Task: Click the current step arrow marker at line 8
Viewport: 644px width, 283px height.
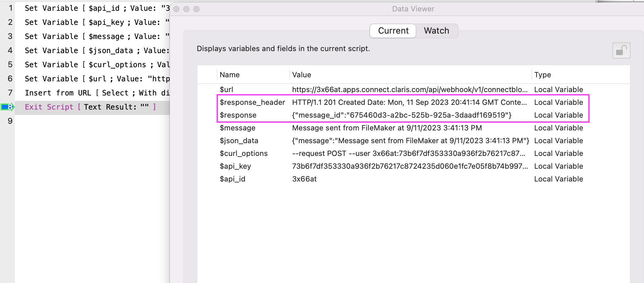Action: (x=7, y=107)
